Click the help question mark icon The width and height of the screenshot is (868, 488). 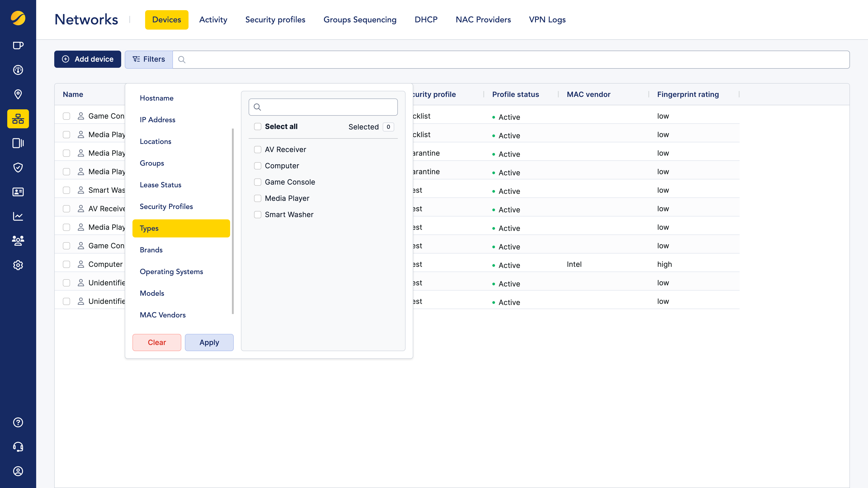pos(18,422)
